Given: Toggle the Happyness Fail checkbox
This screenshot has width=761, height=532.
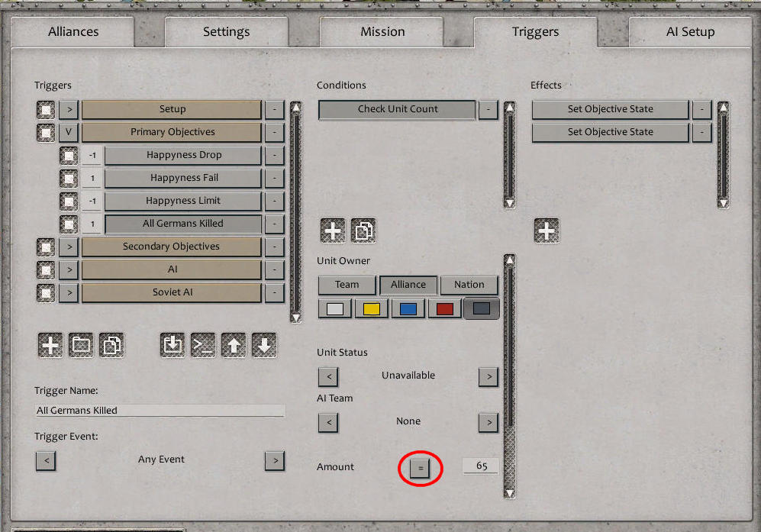Looking at the screenshot, I should coord(69,178).
